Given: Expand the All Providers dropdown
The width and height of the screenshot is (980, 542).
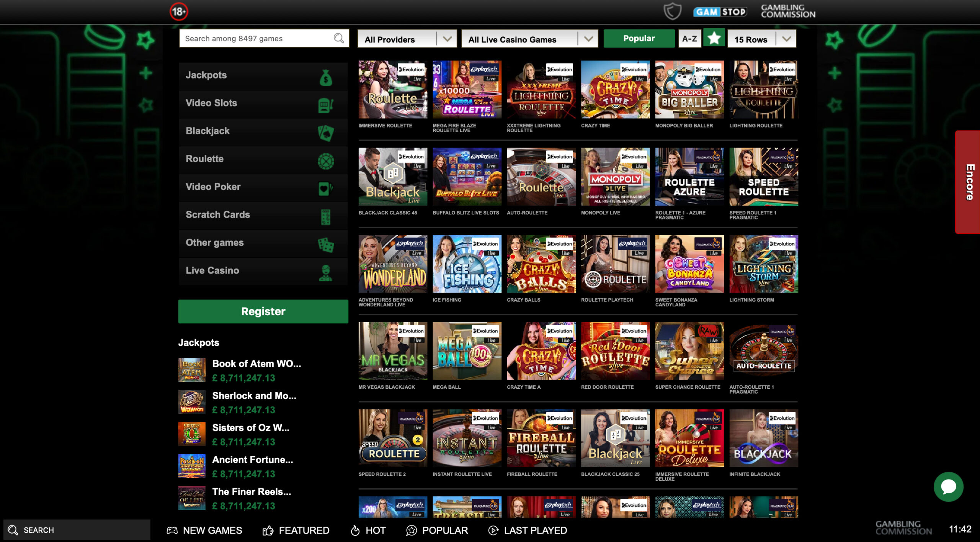Looking at the screenshot, I should [407, 39].
